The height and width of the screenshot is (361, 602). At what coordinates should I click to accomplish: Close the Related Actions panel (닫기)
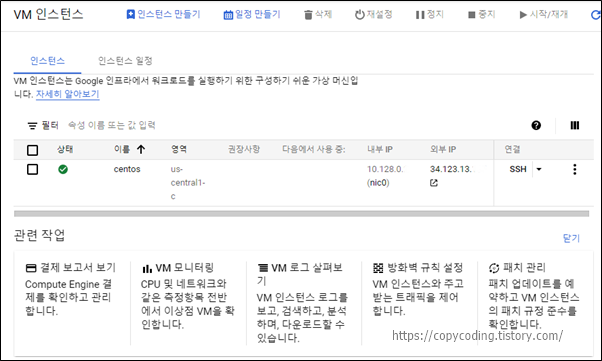[x=571, y=238]
